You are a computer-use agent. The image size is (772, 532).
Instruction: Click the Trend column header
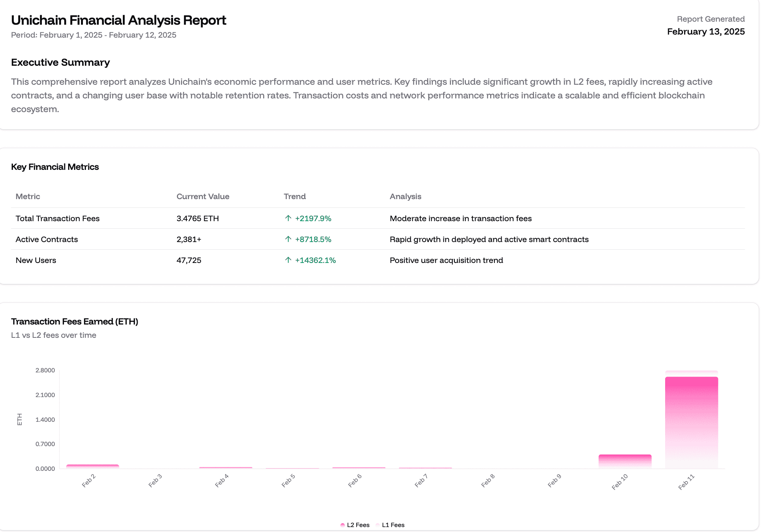click(295, 196)
